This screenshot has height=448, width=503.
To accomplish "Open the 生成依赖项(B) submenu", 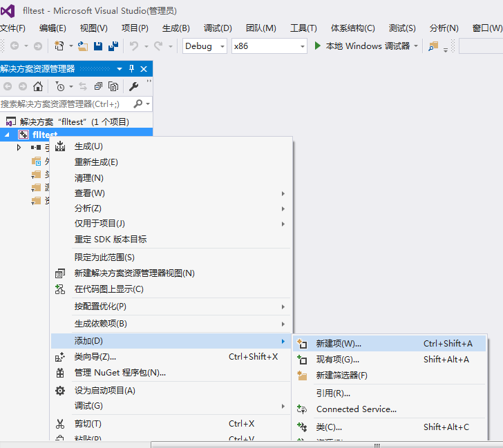I will (x=171, y=324).
